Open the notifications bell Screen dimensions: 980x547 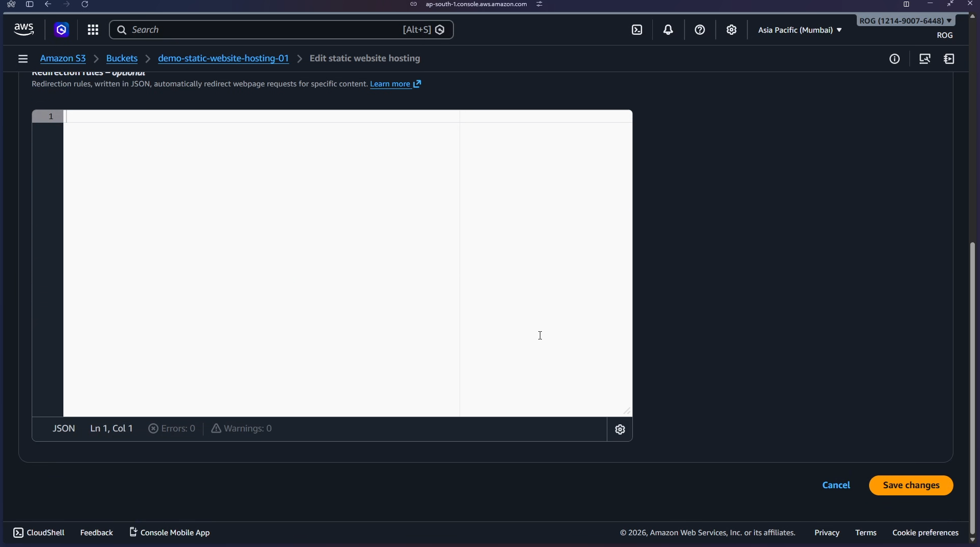(x=668, y=30)
